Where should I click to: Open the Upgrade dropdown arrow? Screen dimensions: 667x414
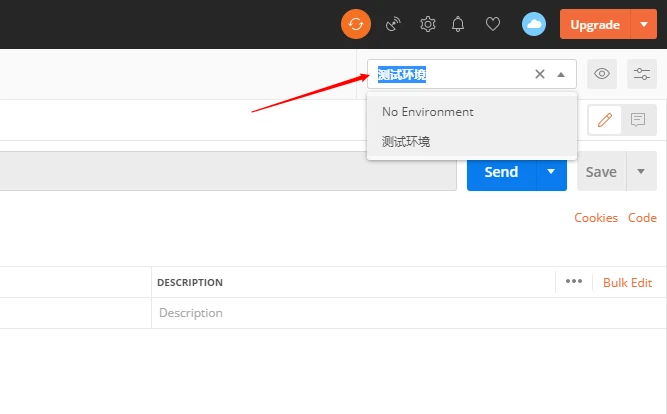coord(643,24)
